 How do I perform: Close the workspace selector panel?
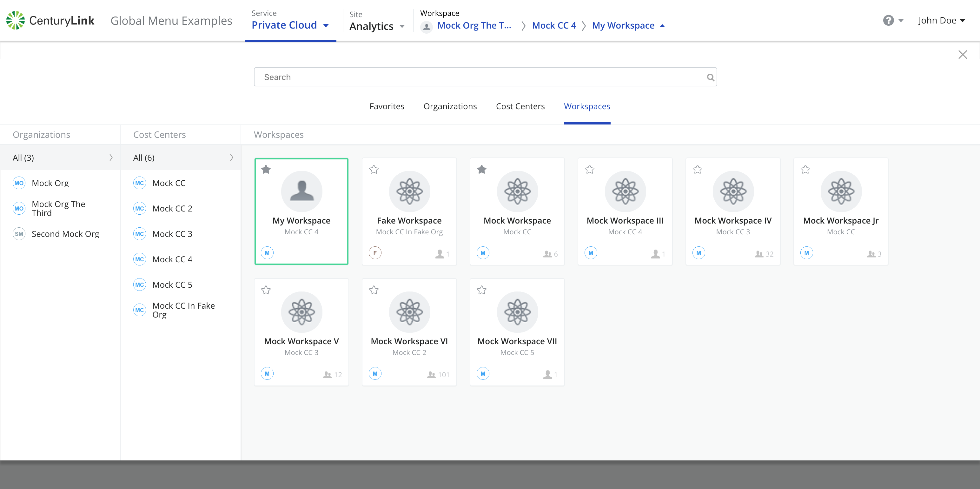click(963, 54)
